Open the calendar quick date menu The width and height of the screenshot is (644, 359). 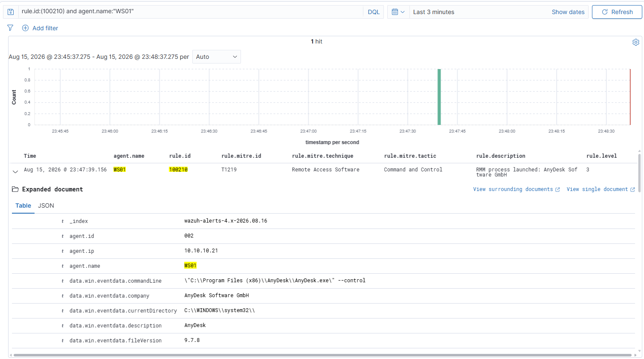point(398,12)
